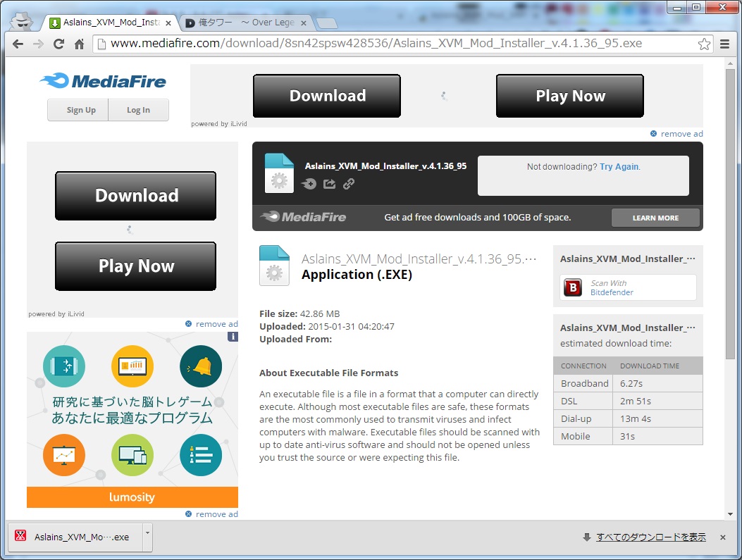
Task: Click the yellow monitor icon in Lumosity ad
Action: click(132, 366)
